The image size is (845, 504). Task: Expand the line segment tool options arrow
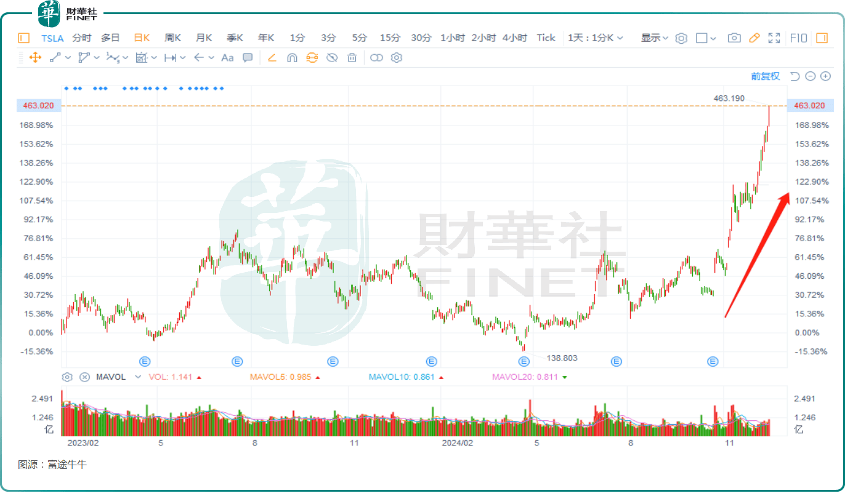(x=68, y=58)
